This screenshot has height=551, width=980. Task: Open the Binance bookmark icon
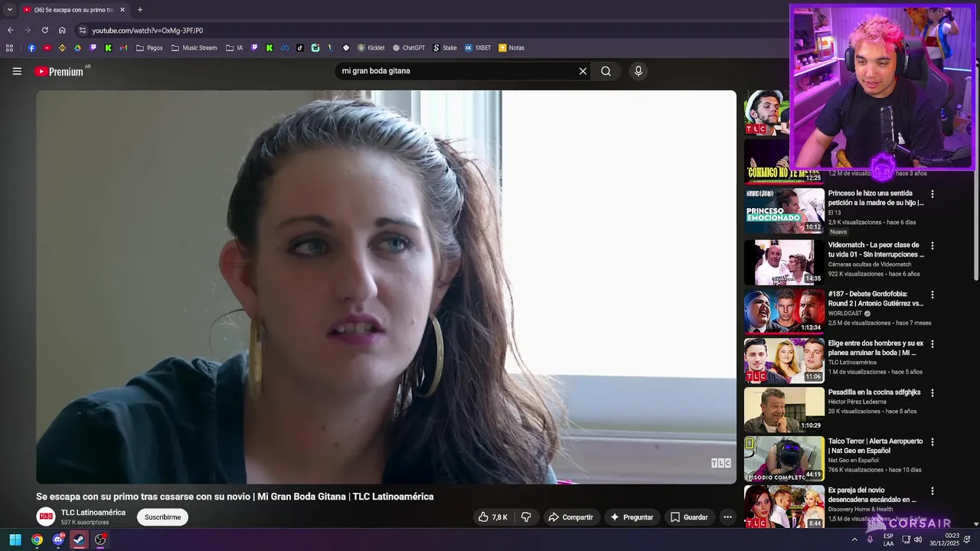point(62,47)
